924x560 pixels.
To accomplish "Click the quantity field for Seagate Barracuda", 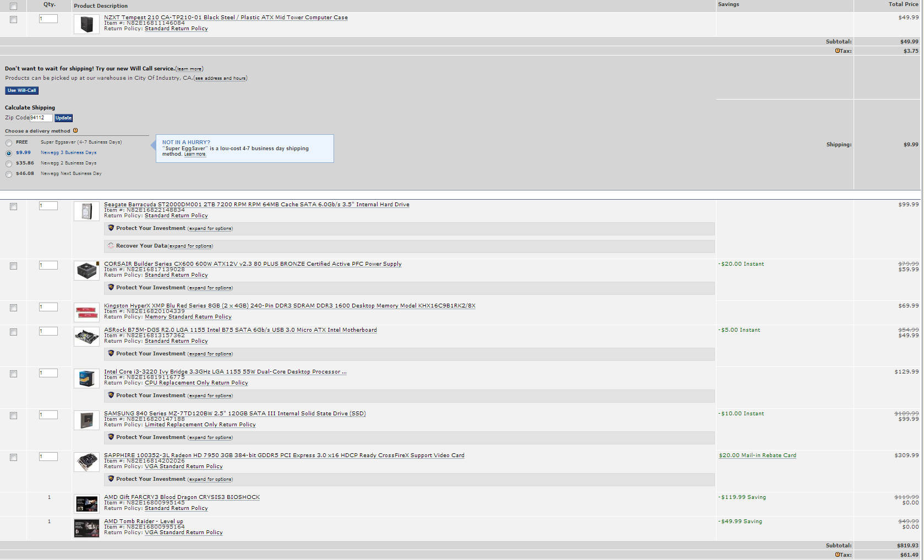I will (48, 206).
